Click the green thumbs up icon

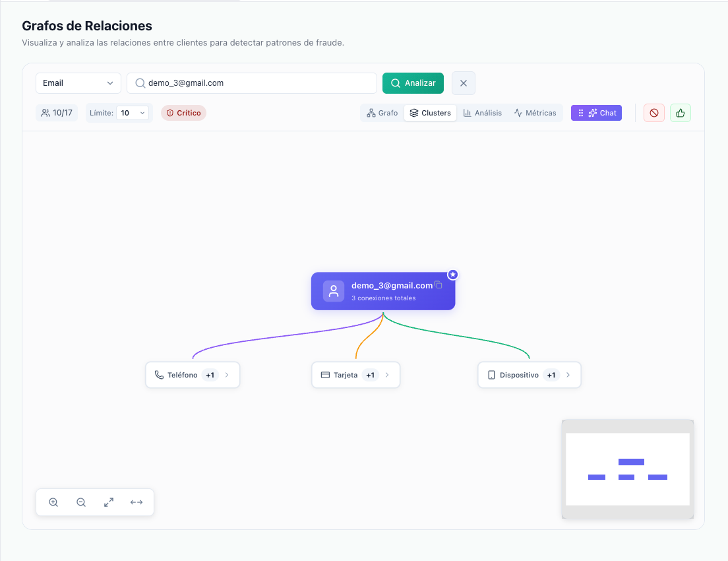click(680, 113)
